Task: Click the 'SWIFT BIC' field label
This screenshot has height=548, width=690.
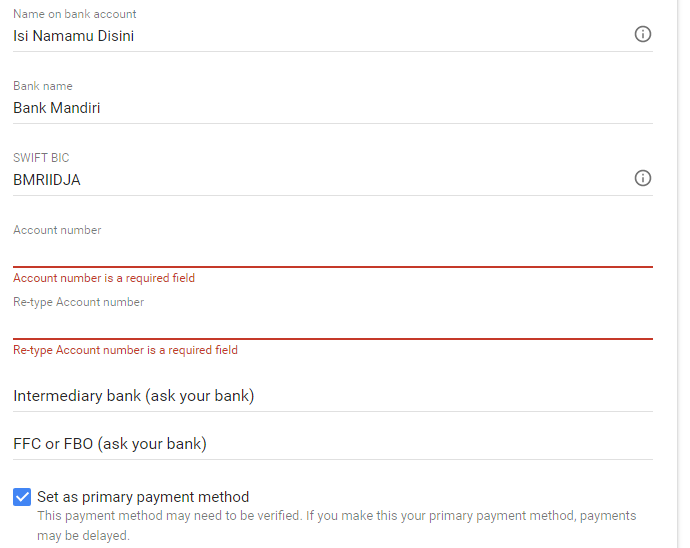Action: 41,158
